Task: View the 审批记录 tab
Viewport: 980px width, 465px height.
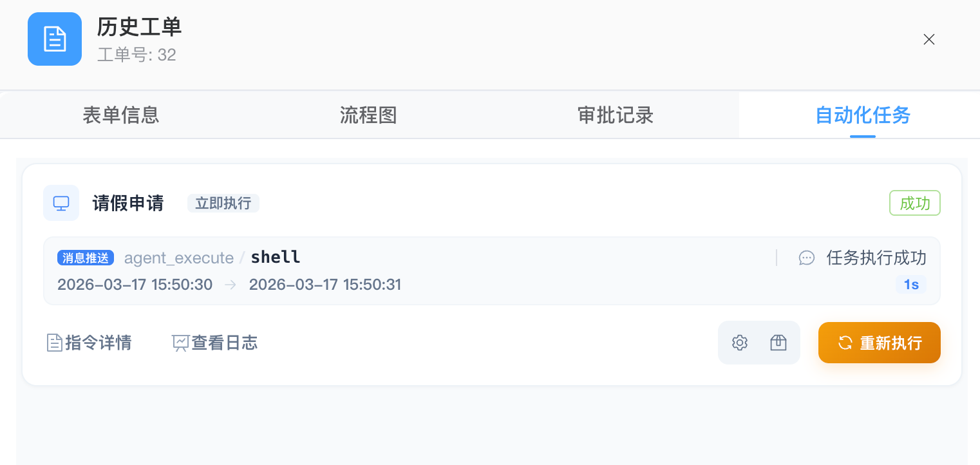Action: 615,115
